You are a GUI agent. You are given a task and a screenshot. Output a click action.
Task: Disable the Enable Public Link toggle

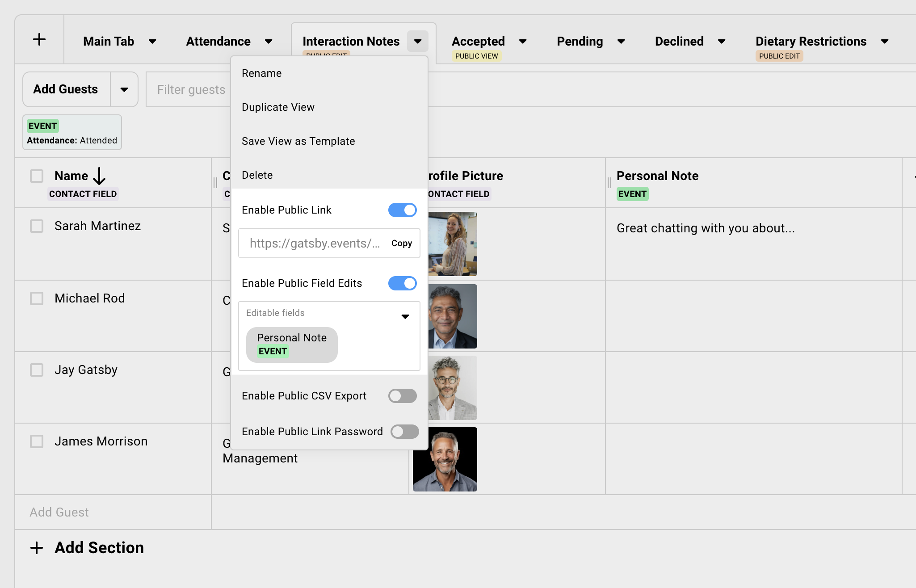pos(402,210)
